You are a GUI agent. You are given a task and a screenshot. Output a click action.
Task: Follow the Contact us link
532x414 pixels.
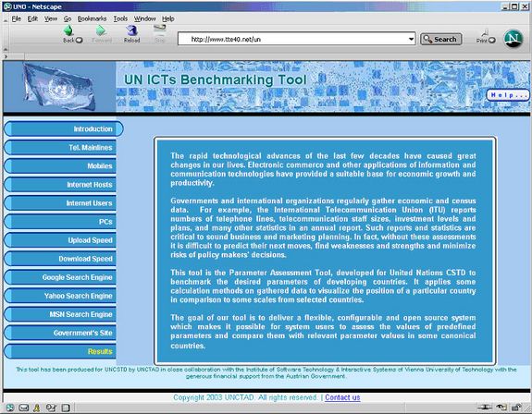click(x=342, y=397)
